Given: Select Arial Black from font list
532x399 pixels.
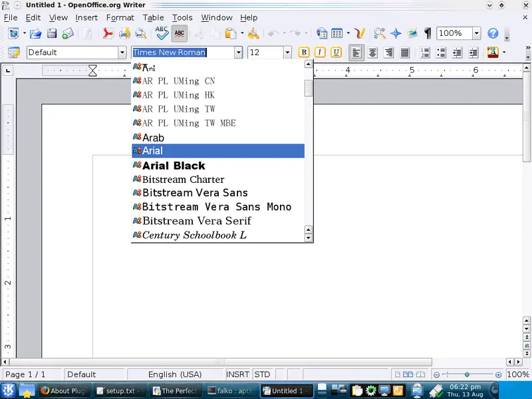Looking at the screenshot, I should coord(218,165).
